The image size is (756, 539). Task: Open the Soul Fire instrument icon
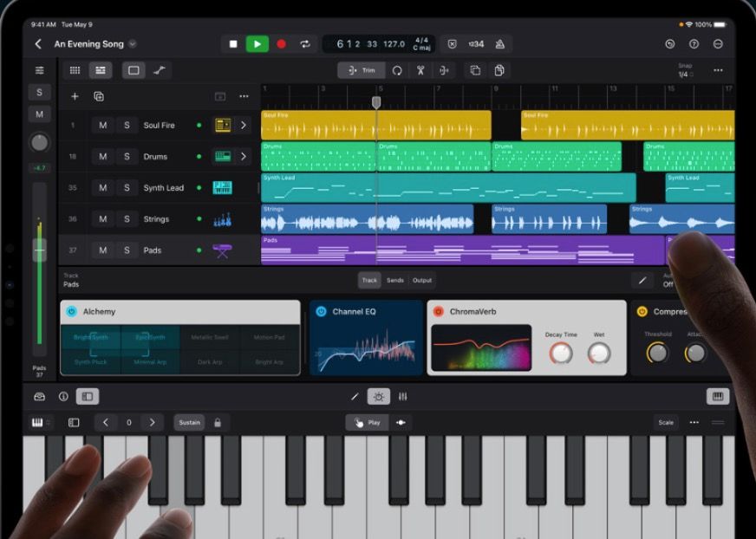(x=223, y=126)
